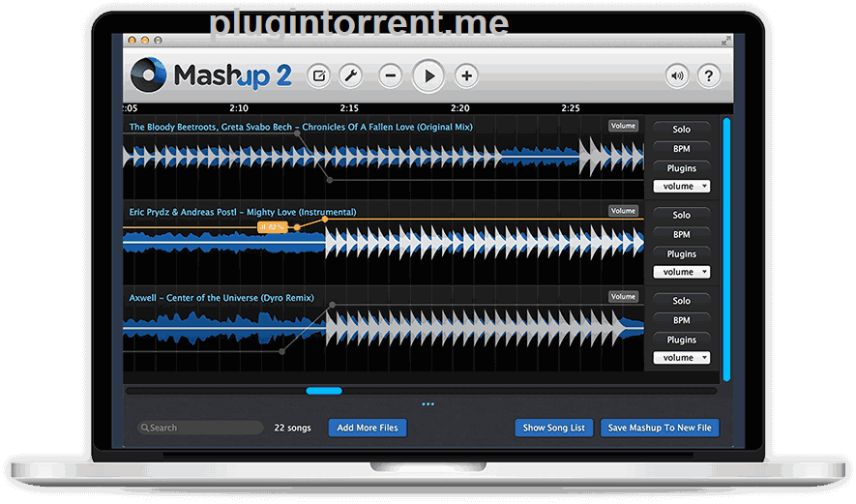Expand volume dropdown on Eric Prydz track

point(681,272)
